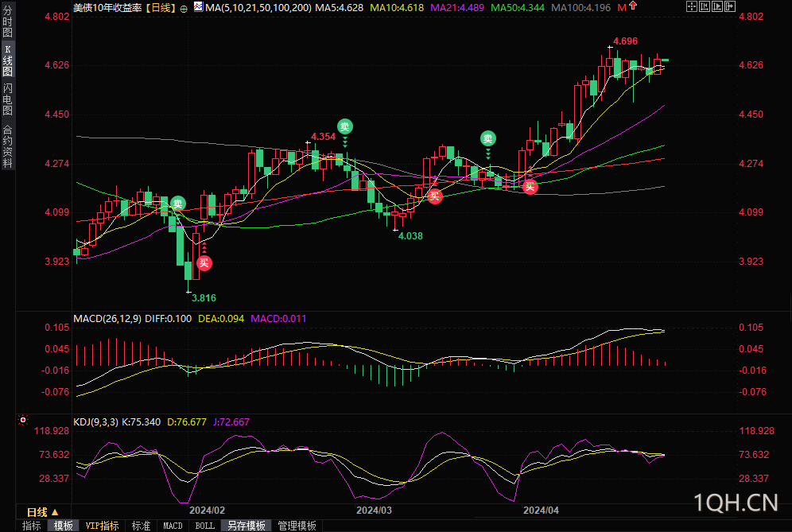Click the red 买 signal marker near 3.816 low
The width and height of the screenshot is (792, 532).
click(204, 262)
